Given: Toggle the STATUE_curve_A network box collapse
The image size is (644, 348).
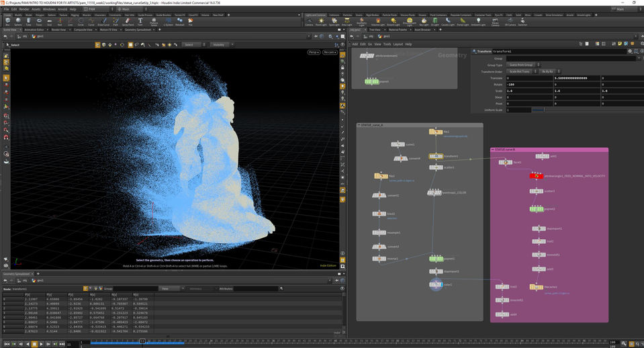Looking at the screenshot, I should 359,125.
